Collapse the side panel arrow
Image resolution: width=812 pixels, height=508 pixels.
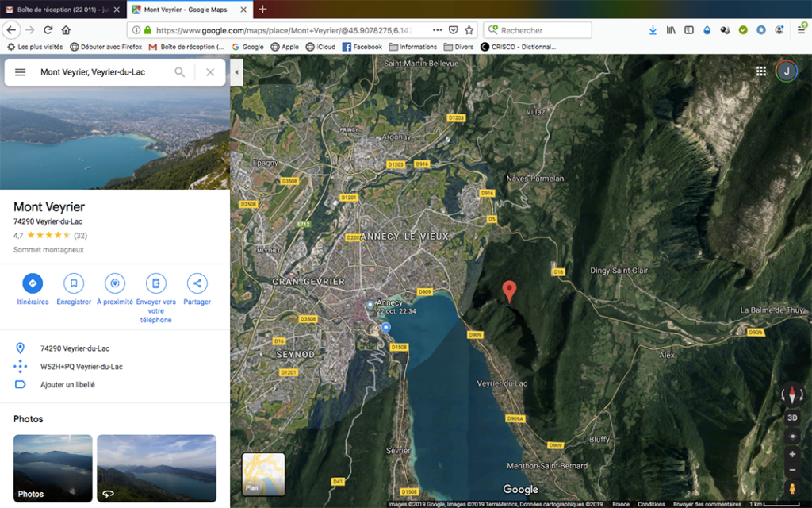(x=236, y=72)
